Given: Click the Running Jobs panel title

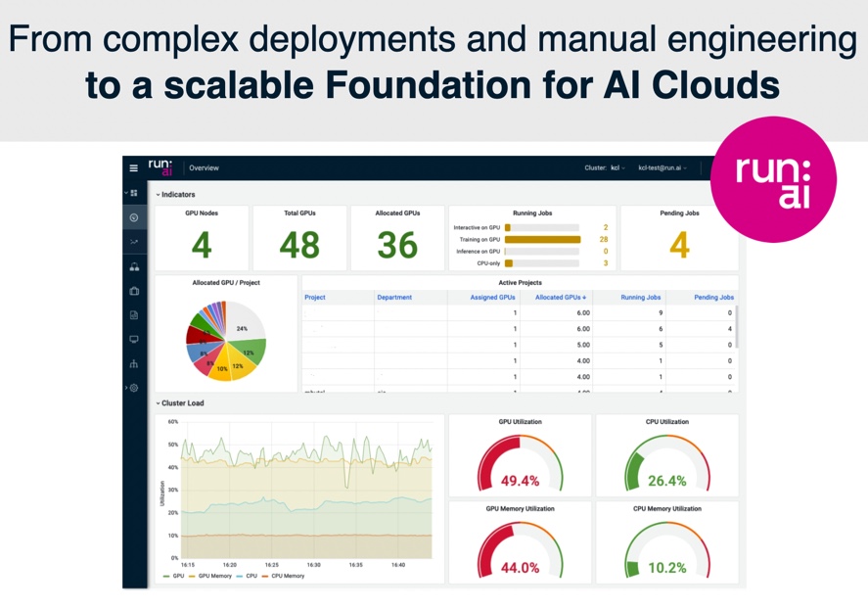Looking at the screenshot, I should tap(532, 212).
